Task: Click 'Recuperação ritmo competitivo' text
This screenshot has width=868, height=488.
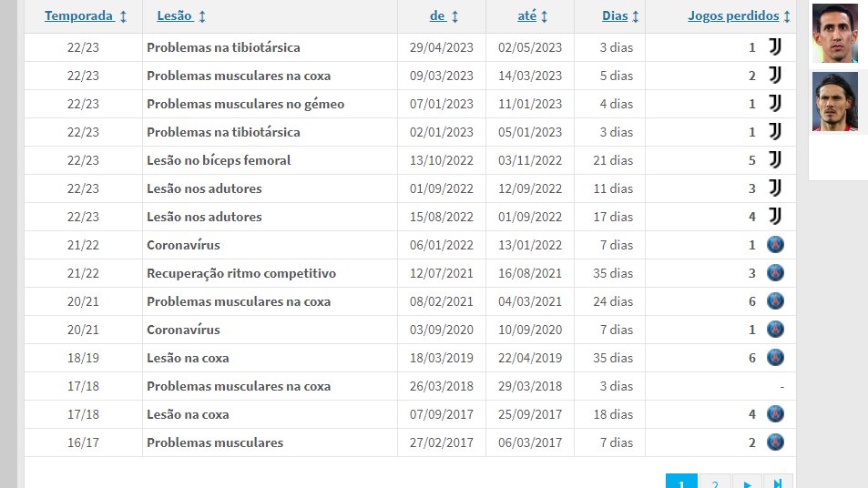Action: [241, 273]
